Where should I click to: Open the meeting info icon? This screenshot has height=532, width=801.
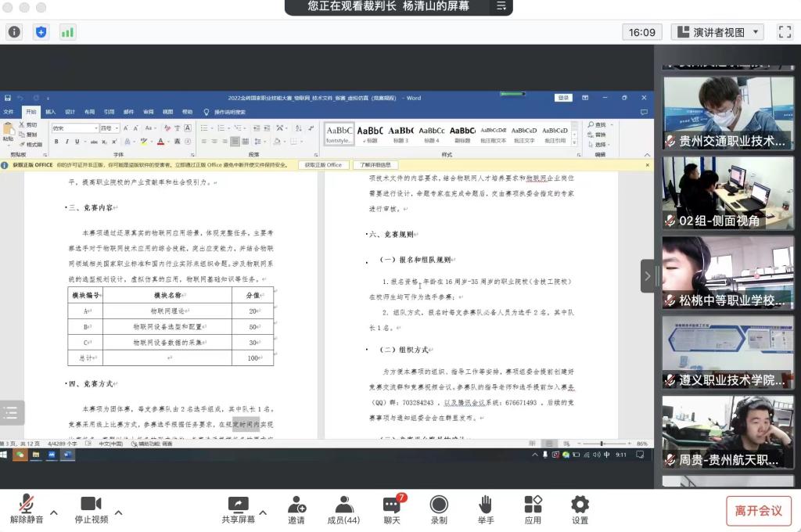tap(14, 32)
